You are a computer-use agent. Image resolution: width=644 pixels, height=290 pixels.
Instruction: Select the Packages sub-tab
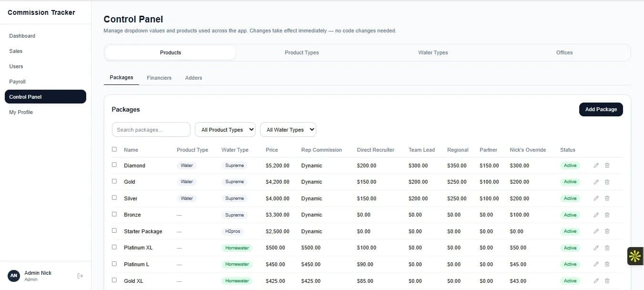(121, 77)
